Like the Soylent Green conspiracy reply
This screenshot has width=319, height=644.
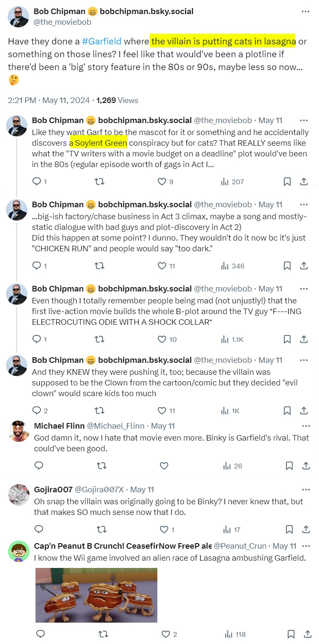click(x=162, y=182)
